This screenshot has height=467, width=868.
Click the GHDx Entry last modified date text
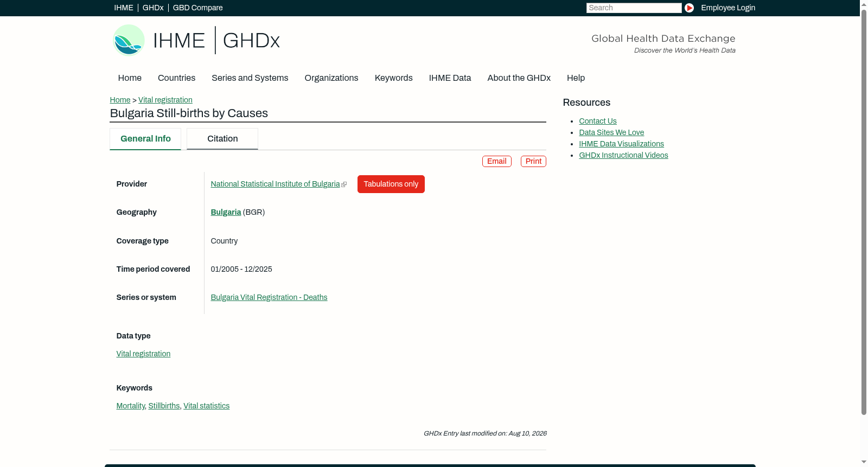click(x=485, y=434)
